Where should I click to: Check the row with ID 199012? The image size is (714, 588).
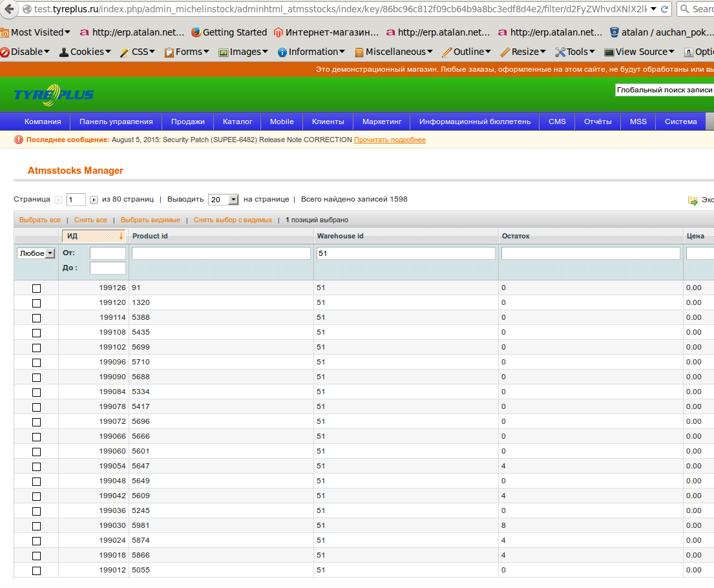pos(36,571)
